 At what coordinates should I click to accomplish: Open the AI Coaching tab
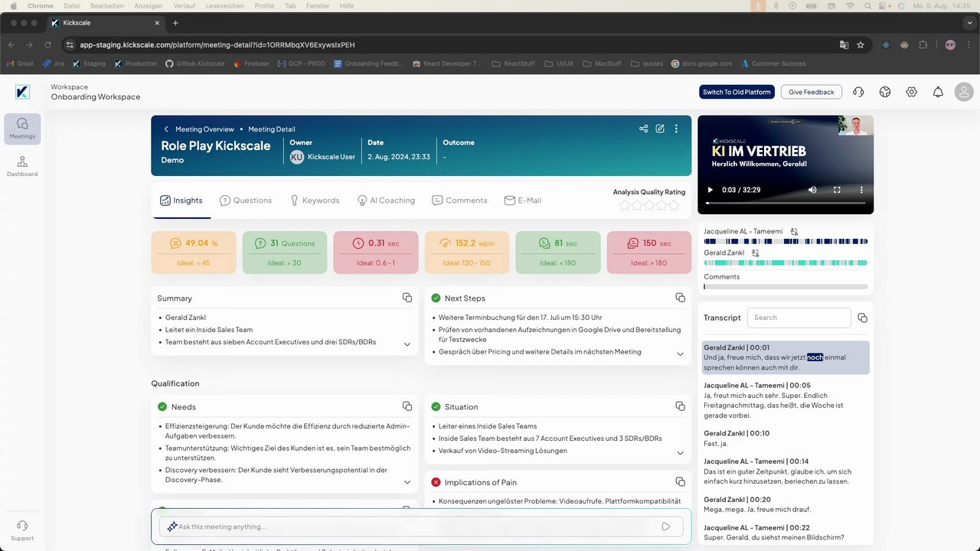386,201
